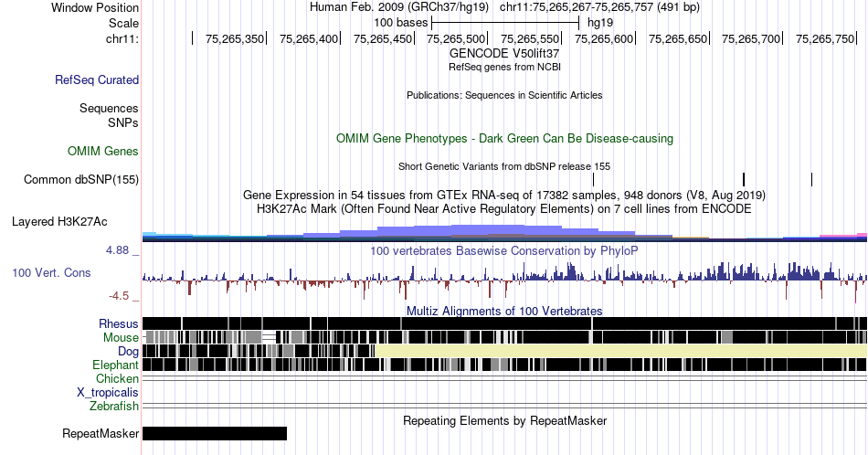Click the Zebrafish alignment row label
This screenshot has width=868, height=455.
tap(114, 406)
